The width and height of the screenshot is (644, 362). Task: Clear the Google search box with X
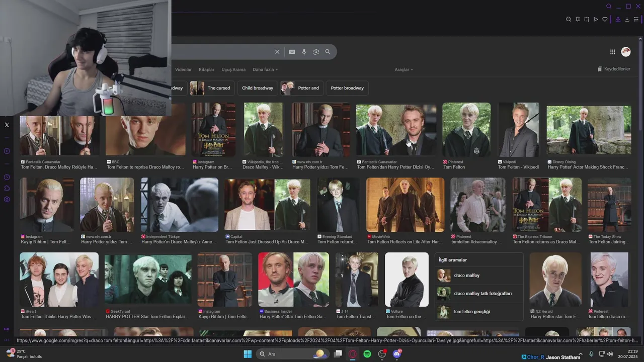(x=277, y=52)
